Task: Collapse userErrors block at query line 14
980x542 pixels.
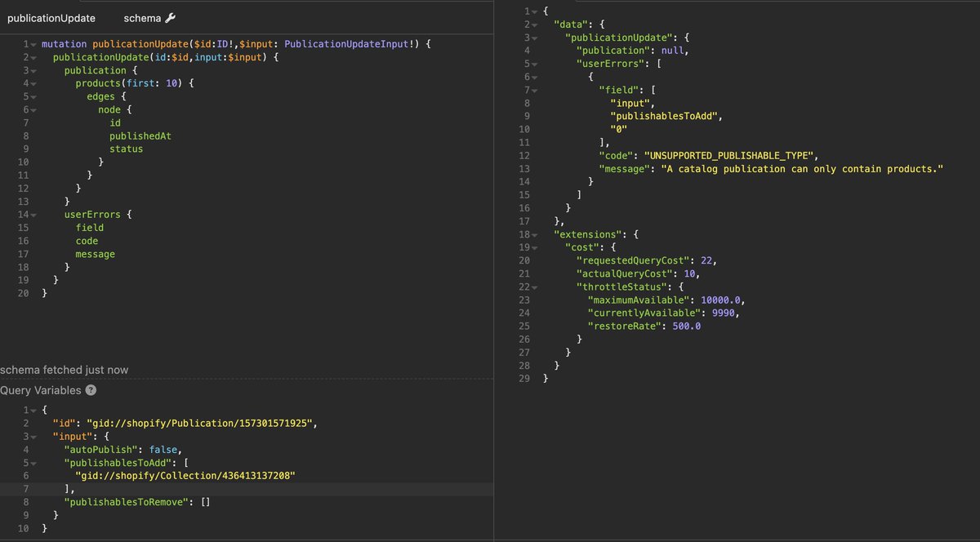Action: tap(35, 215)
